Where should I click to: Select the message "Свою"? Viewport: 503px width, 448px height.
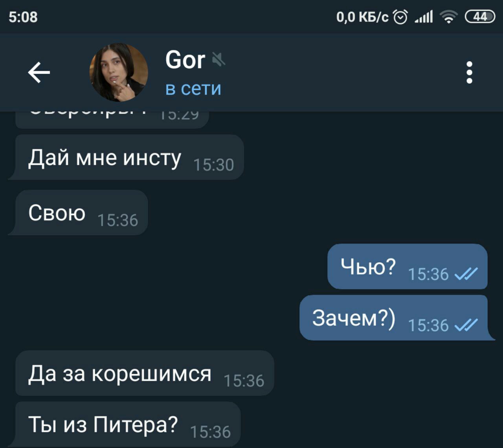pos(78,213)
